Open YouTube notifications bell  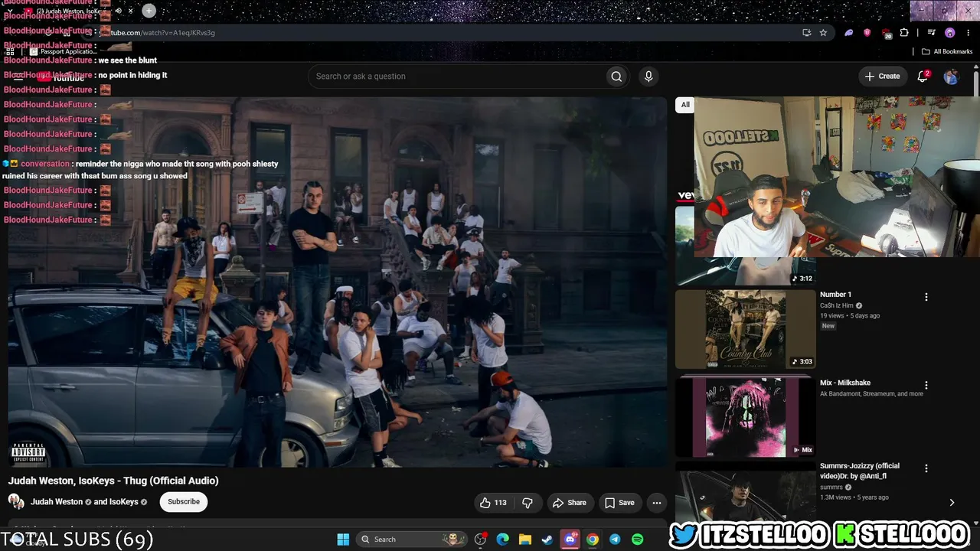(923, 77)
